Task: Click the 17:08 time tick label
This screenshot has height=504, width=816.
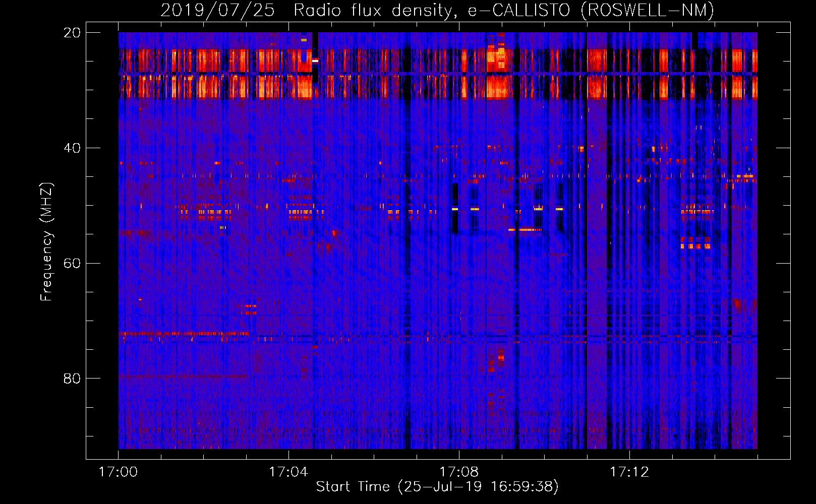Action: pyautogui.click(x=459, y=472)
